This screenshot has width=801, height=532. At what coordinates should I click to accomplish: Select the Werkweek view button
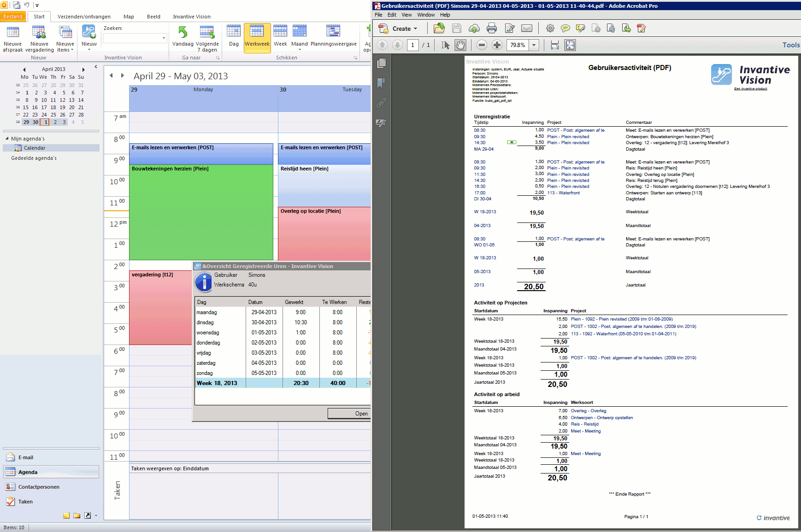point(257,38)
